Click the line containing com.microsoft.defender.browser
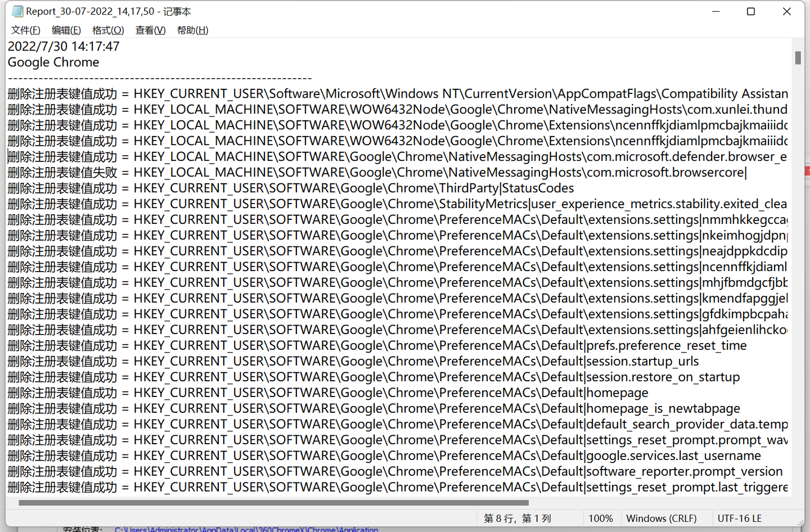Image resolution: width=810 pixels, height=532 pixels. pos(398,157)
